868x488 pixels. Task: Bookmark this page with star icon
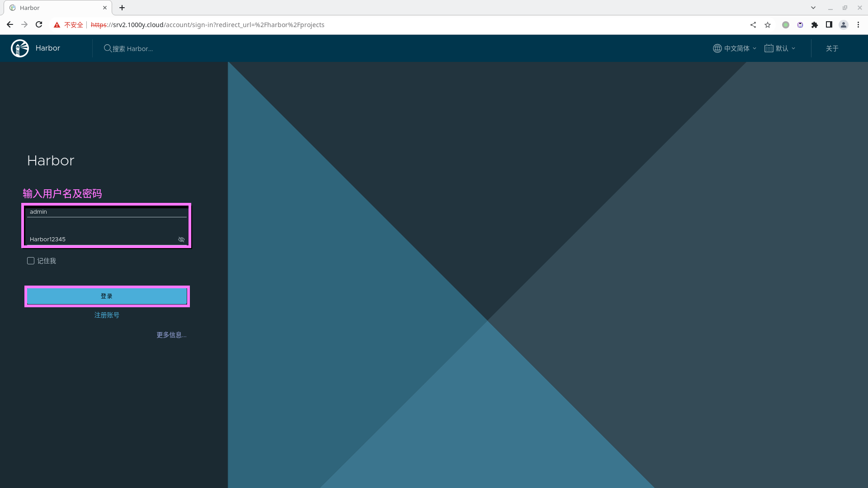[768, 25]
